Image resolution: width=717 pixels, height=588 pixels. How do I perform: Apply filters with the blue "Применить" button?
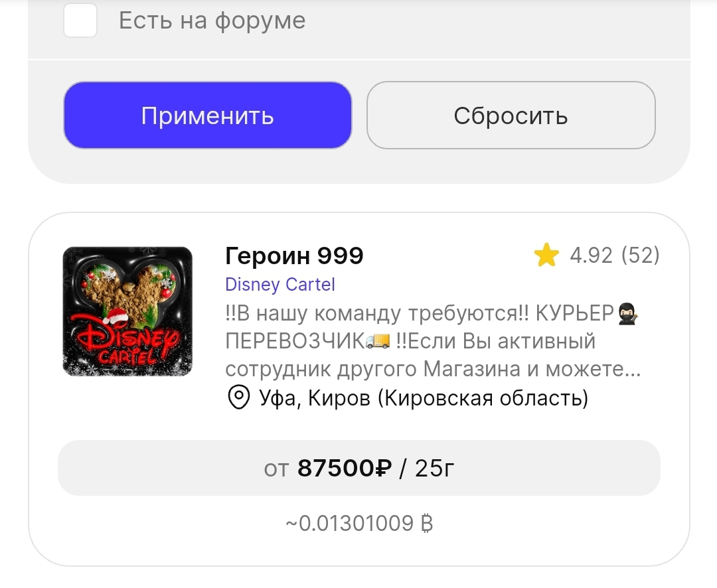click(208, 115)
